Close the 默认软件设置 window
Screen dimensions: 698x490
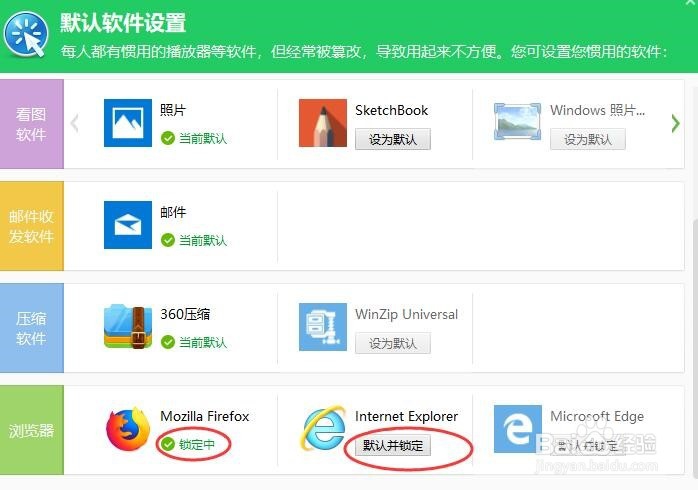tap(692, 2)
